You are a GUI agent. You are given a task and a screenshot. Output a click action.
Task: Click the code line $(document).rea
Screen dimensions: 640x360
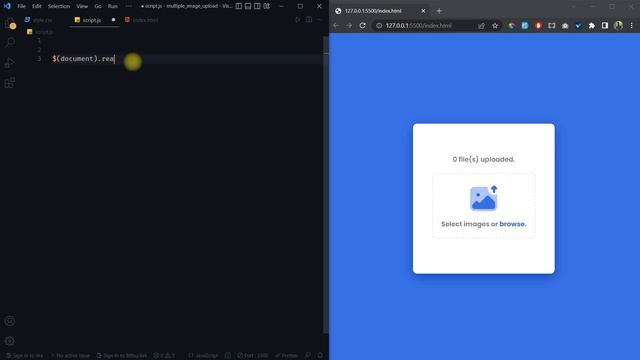coord(84,59)
